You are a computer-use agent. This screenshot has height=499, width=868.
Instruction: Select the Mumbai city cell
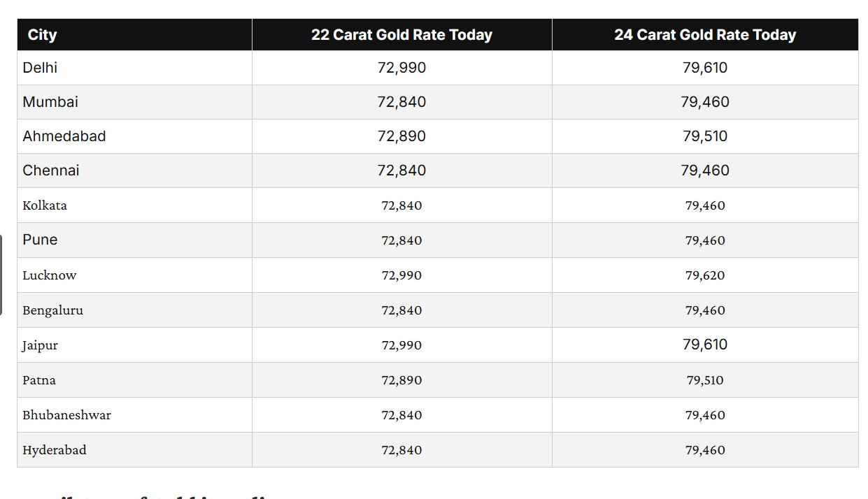click(50, 102)
